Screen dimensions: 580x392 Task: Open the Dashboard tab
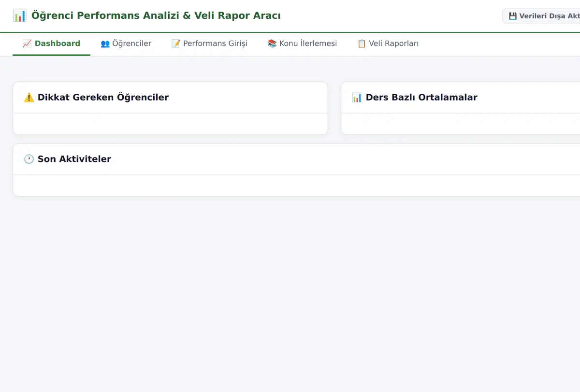click(51, 44)
